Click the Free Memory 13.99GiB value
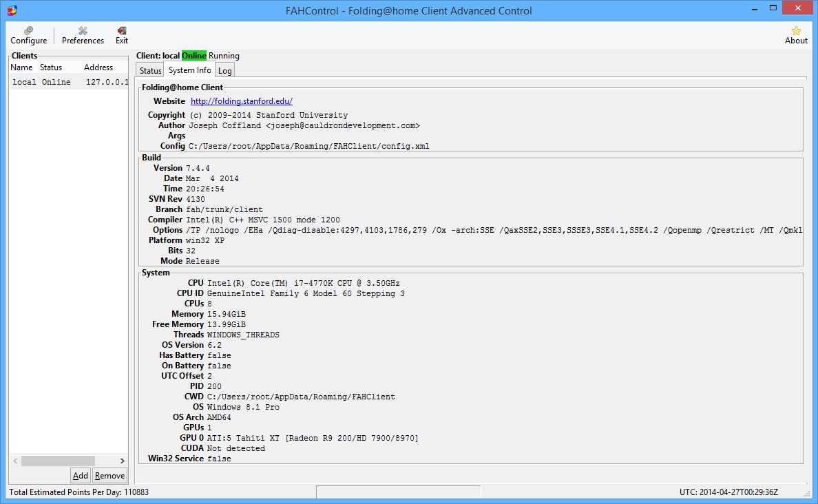 (x=227, y=324)
